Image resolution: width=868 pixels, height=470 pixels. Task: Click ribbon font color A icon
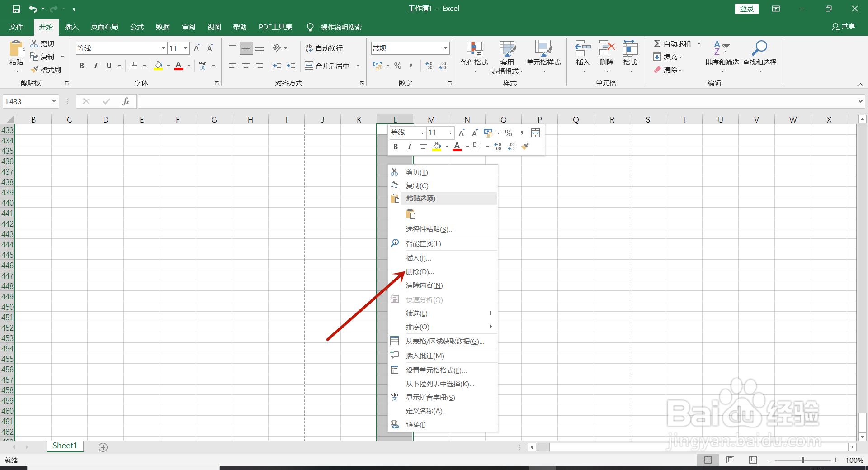point(179,66)
